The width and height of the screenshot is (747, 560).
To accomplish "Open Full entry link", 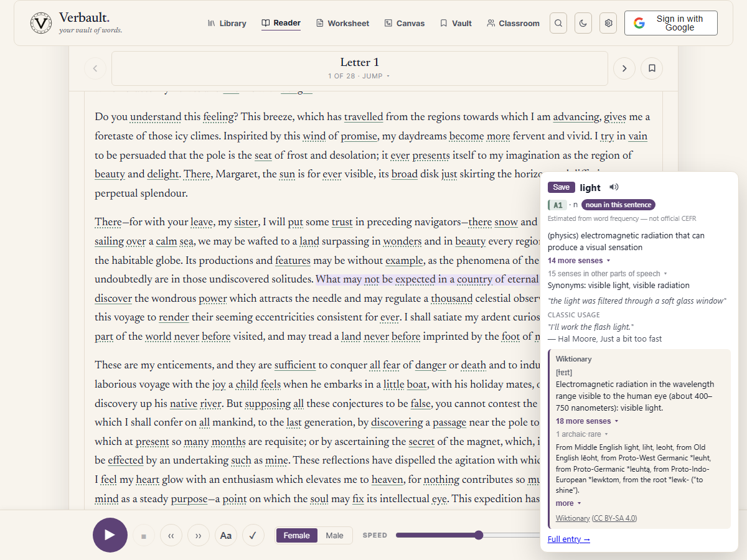I will point(569,539).
